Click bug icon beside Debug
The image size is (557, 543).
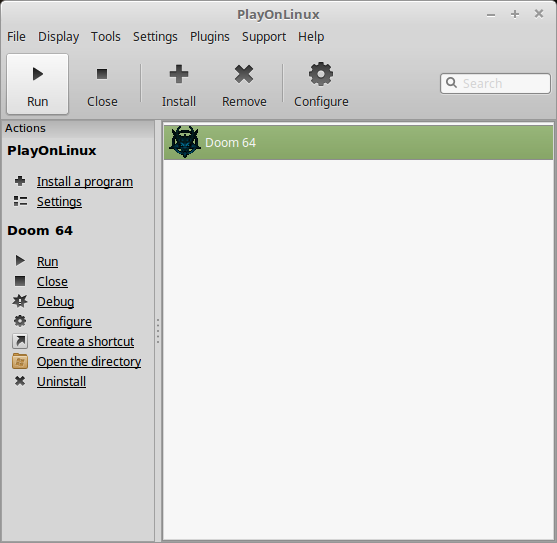point(20,301)
